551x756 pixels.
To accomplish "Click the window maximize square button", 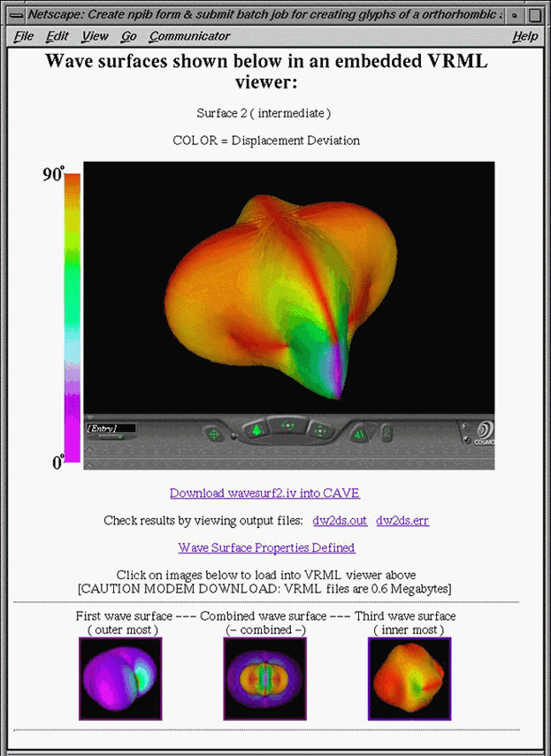I will (534, 15).
